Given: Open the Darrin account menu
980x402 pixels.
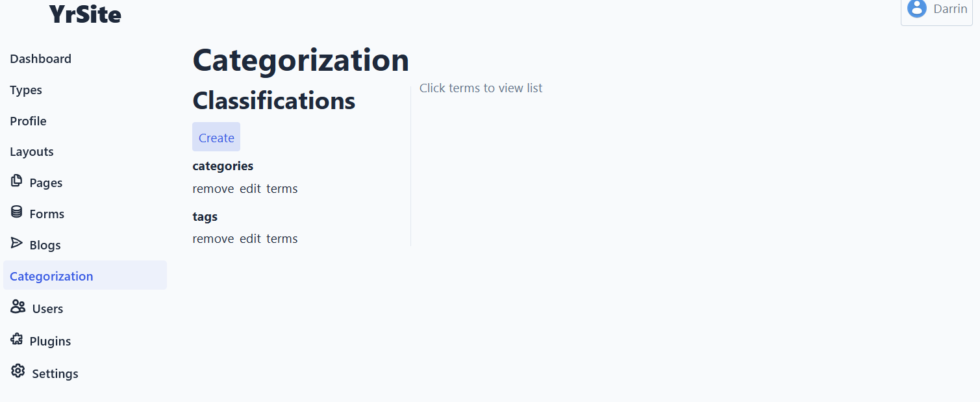Looking at the screenshot, I should pyautogui.click(x=936, y=10).
